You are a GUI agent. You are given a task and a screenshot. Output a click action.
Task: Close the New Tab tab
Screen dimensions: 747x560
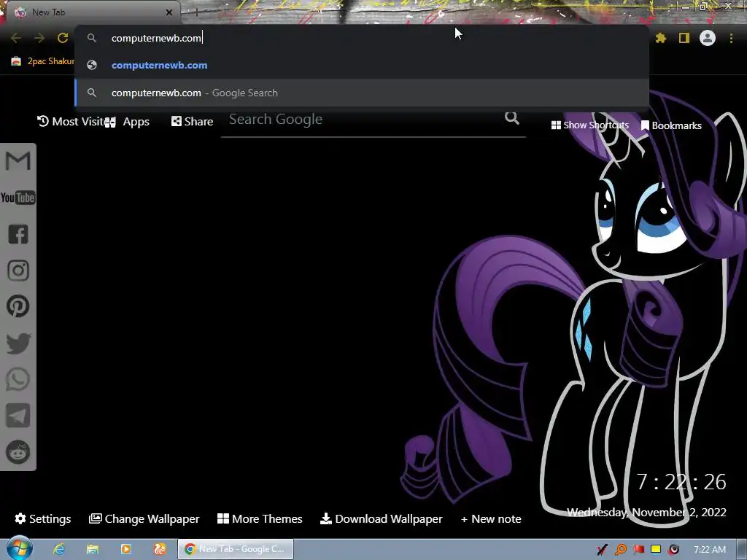click(169, 12)
